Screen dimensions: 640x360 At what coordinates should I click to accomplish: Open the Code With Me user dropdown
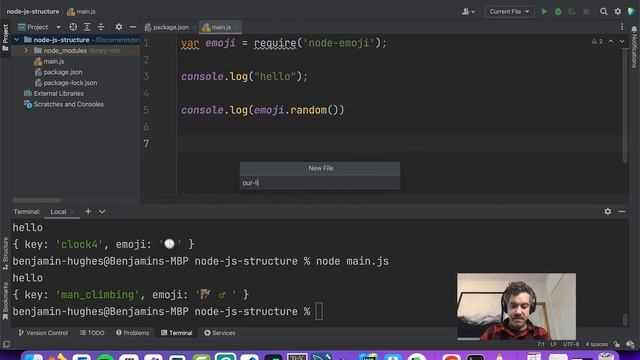[x=468, y=12]
